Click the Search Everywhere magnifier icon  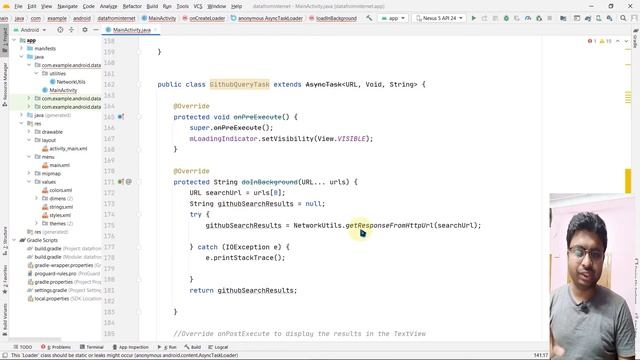tap(623, 18)
